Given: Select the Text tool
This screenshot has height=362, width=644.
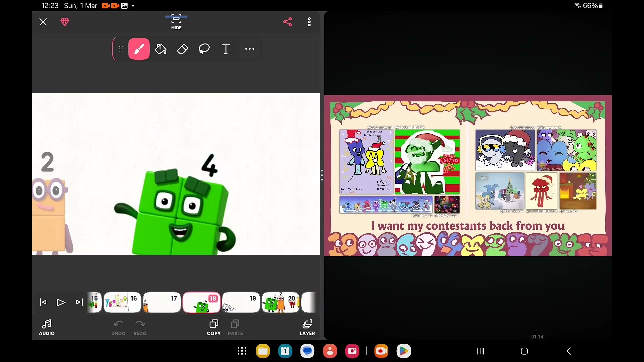Looking at the screenshot, I should coord(226,49).
